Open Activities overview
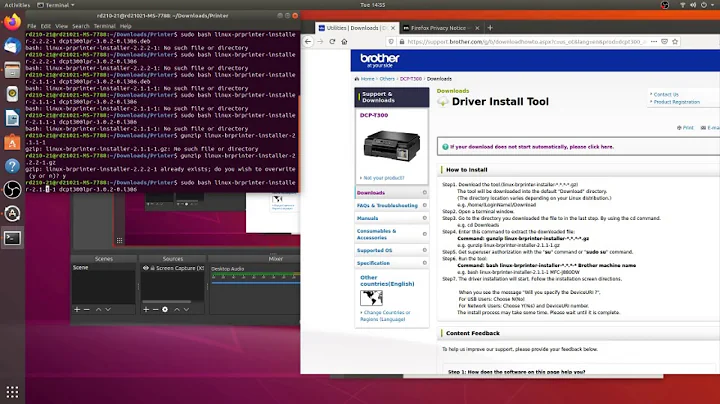The width and height of the screenshot is (720, 404). coord(17,5)
